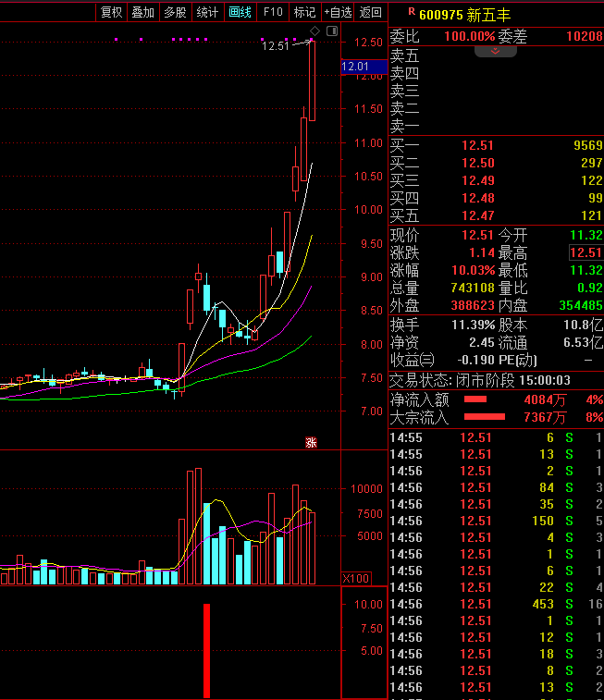604x700 pixels.
Task: Click the diamond marker icon above the chart
Action: 314,31
